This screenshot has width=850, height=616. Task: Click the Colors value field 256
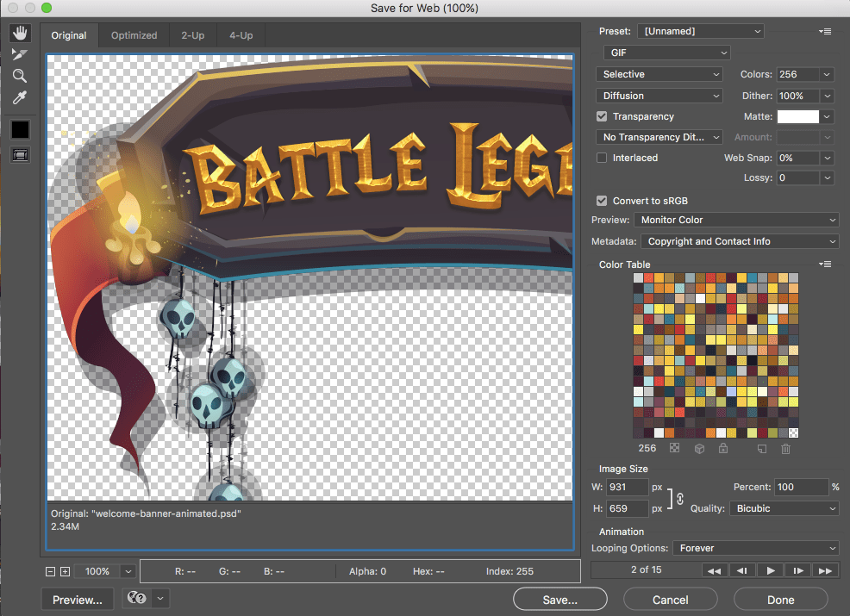pos(797,74)
